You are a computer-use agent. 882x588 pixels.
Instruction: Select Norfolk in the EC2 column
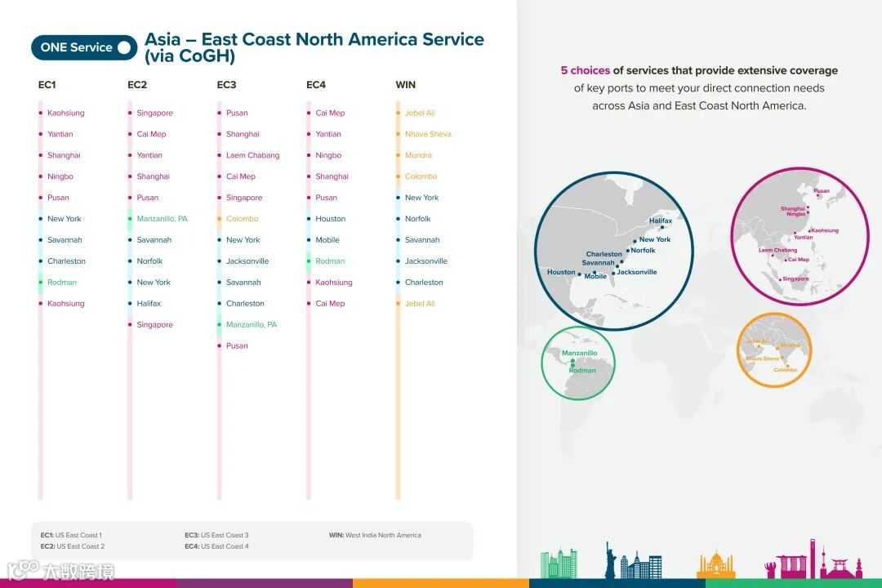[149, 261]
